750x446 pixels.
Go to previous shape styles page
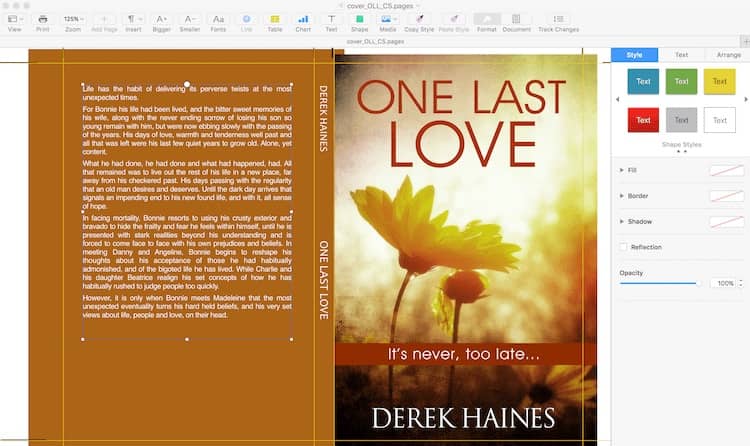[618, 100]
